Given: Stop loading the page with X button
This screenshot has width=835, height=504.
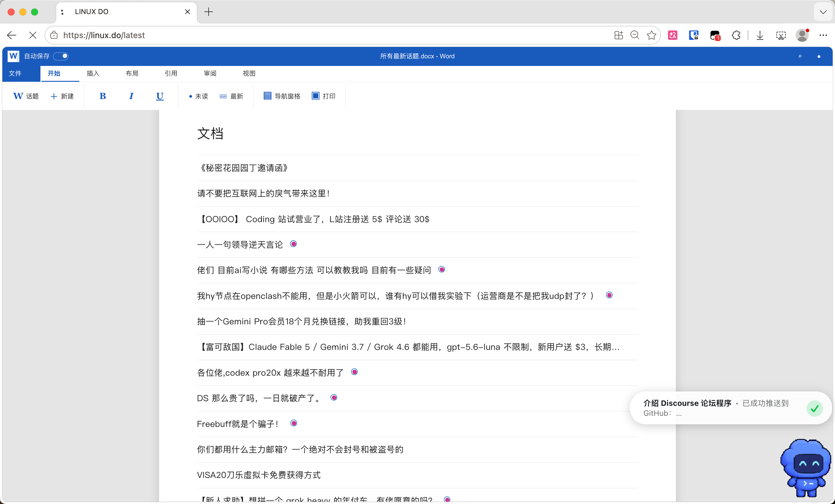Looking at the screenshot, I should coord(33,35).
